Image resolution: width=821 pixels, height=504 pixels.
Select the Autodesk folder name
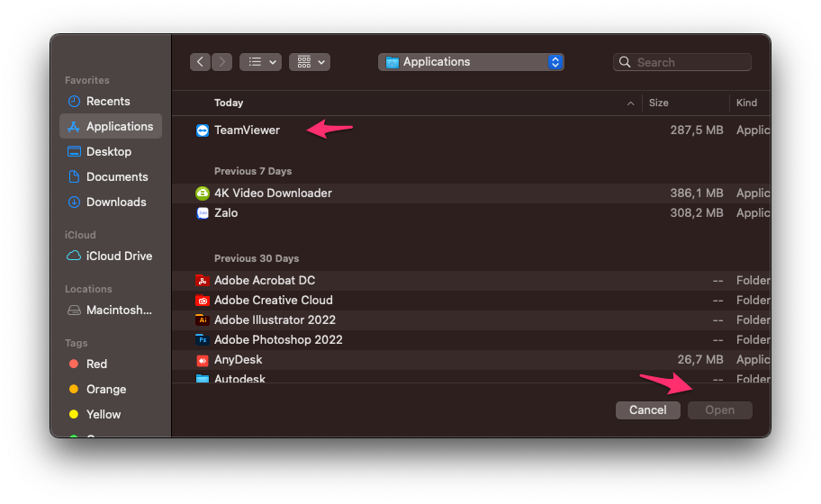pos(239,378)
